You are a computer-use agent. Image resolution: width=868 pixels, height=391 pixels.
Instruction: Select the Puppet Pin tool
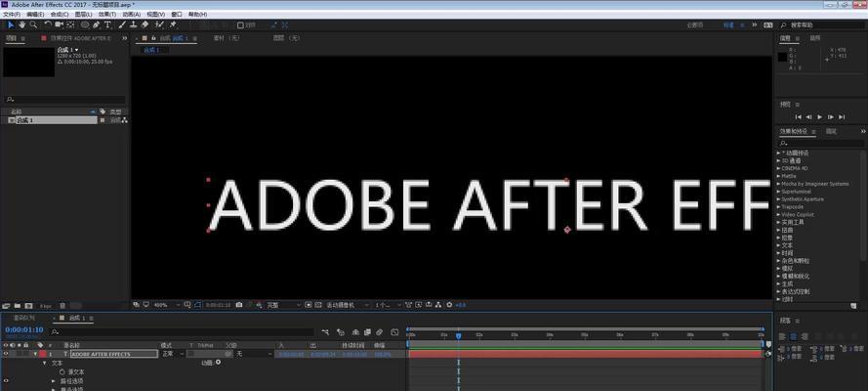[x=173, y=24]
